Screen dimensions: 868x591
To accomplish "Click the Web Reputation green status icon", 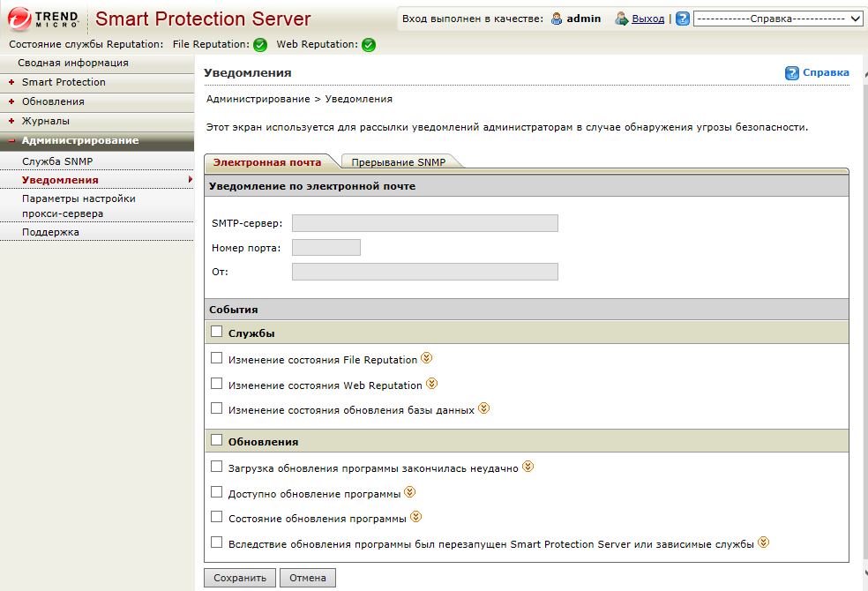I will (x=369, y=45).
